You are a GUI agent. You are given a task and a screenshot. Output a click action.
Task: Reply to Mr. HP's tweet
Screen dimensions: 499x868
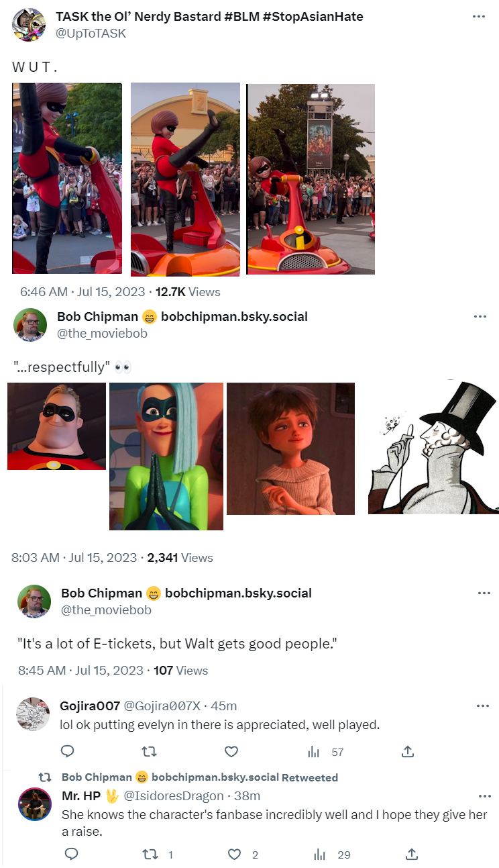[x=71, y=854]
